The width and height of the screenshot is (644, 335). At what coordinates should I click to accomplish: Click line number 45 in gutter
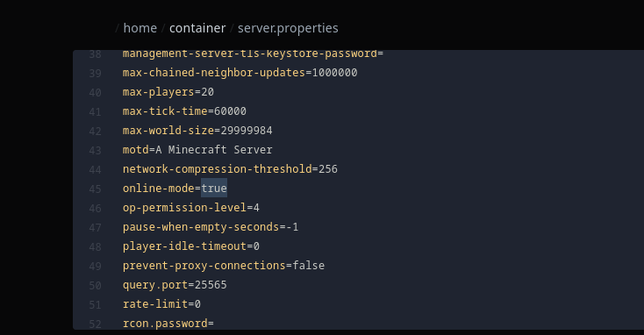point(95,189)
